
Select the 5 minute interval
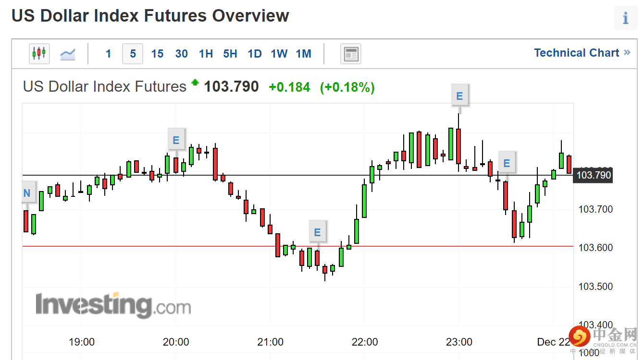[x=133, y=54]
